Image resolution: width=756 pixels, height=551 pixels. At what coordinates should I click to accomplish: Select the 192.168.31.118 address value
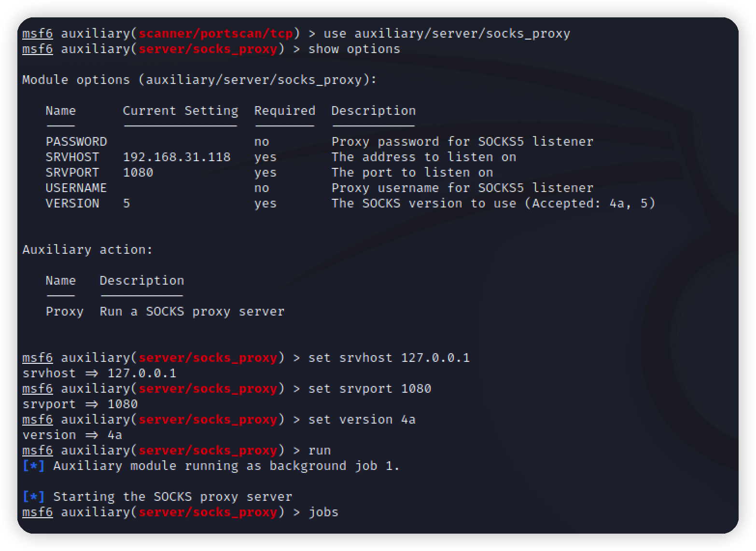click(x=177, y=157)
